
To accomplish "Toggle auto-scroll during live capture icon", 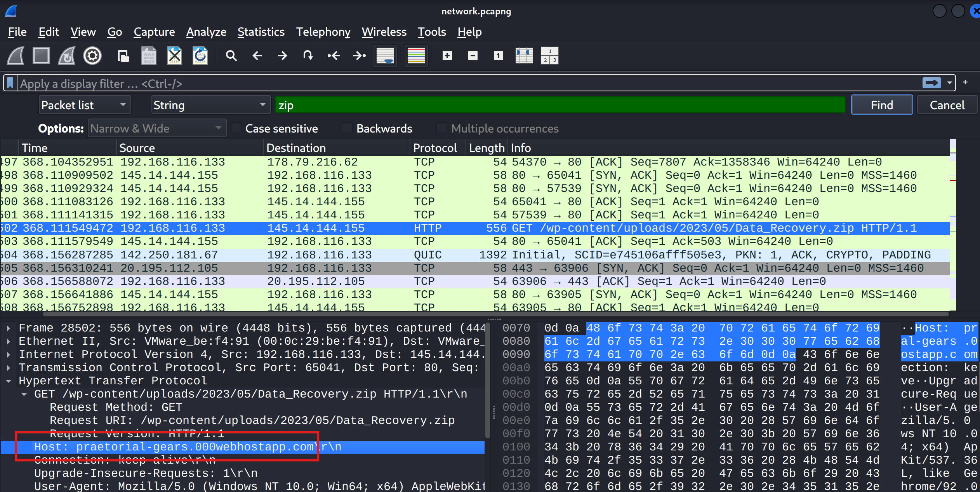I will pos(385,56).
